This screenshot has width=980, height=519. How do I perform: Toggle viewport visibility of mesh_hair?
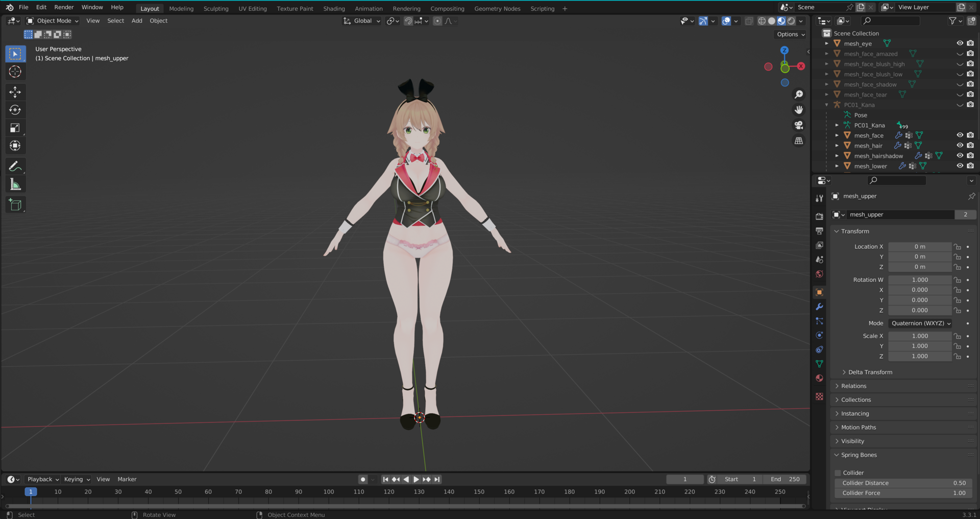[x=960, y=146]
